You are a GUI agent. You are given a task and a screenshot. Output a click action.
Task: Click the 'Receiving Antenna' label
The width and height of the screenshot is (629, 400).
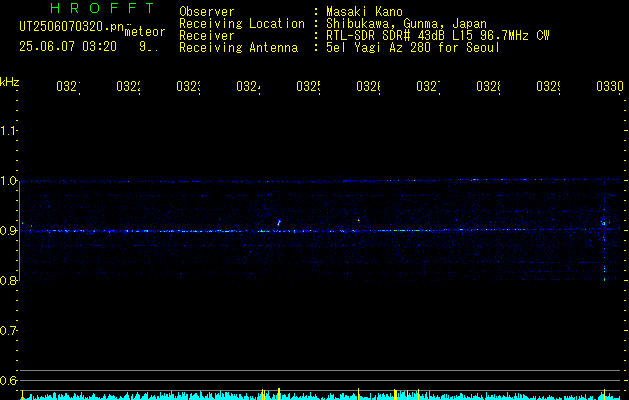(239, 48)
